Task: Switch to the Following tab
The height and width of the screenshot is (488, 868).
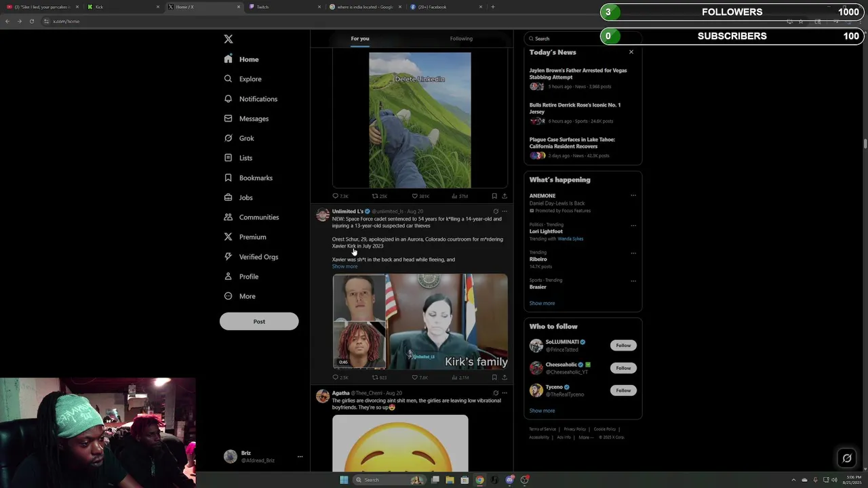Action: coord(461,39)
